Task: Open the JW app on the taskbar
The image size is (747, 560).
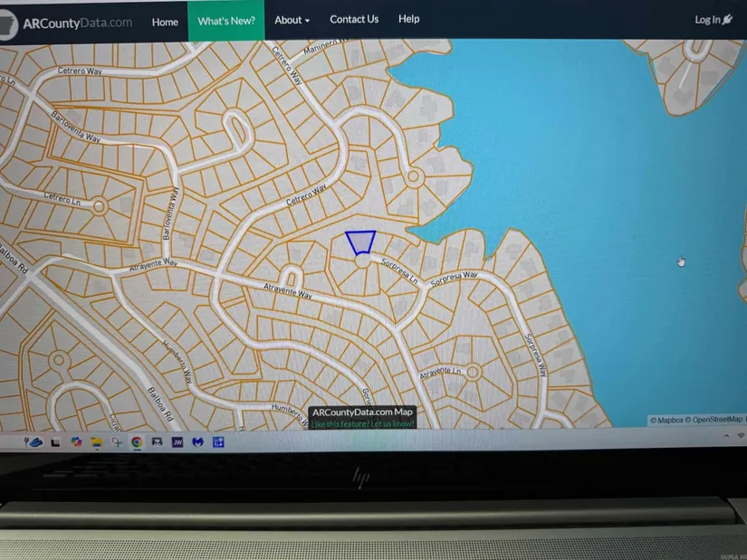Action: point(177,442)
